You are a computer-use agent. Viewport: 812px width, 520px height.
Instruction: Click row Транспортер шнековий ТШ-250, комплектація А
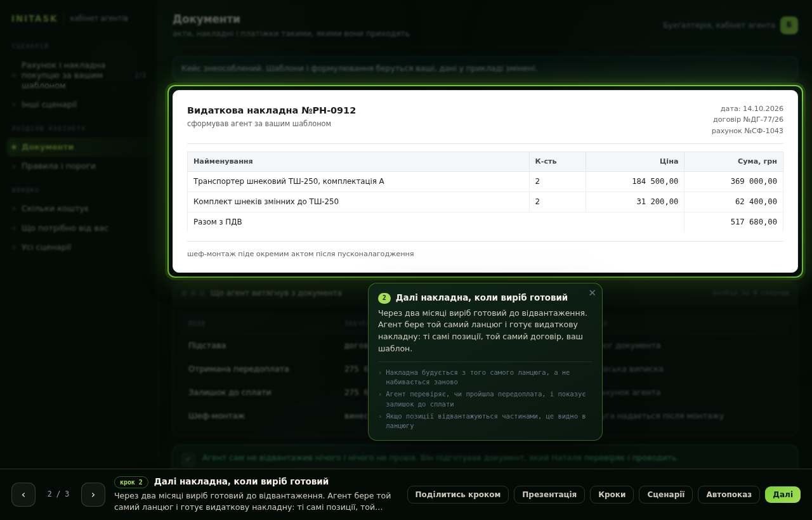pyautogui.click(x=485, y=181)
